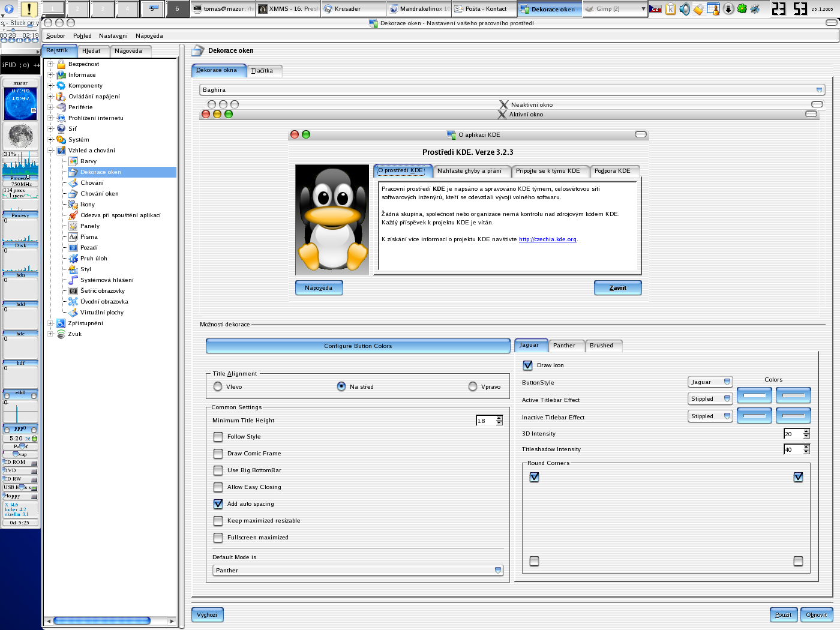Viewport: 840px width, 630px height.
Task: Click the Výchozí defaults button
Action: coord(207,615)
